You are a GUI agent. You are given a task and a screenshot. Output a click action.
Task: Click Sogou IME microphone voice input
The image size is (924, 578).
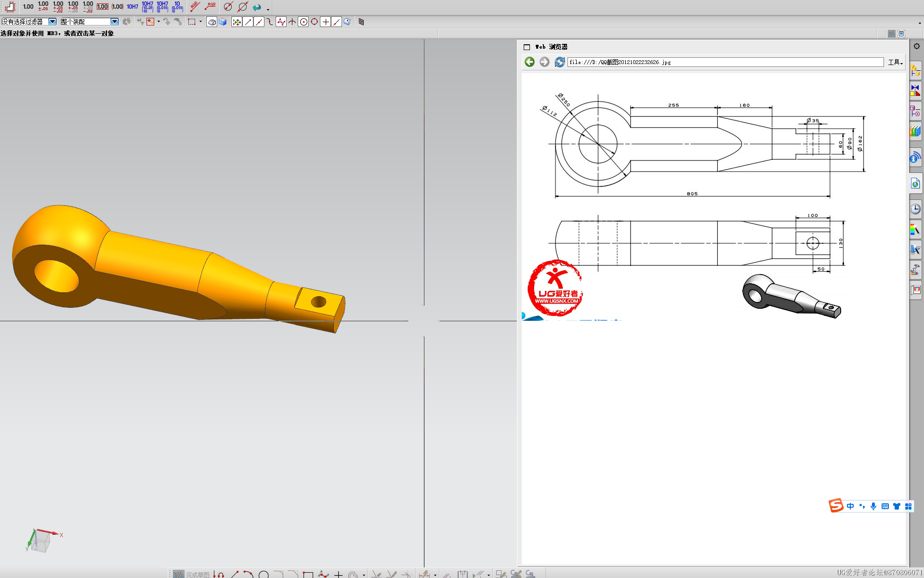(873, 506)
